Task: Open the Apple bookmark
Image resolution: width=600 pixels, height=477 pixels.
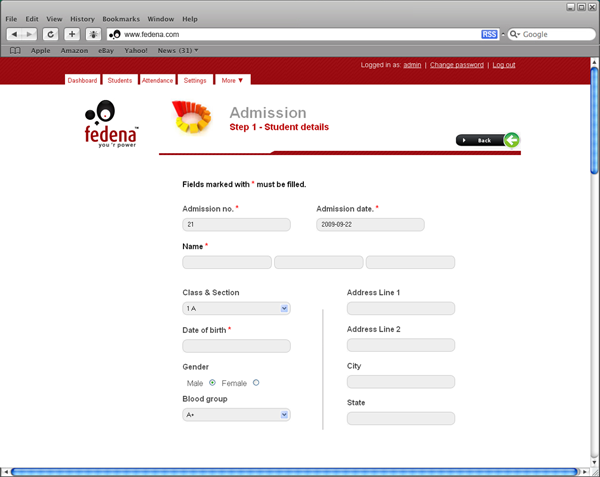Action: (41, 50)
